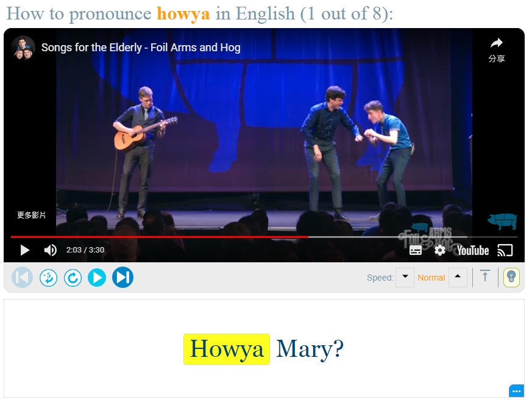This screenshot has height=402, width=532.
Task: Toggle subtitles/captions in the player
Action: (x=415, y=251)
